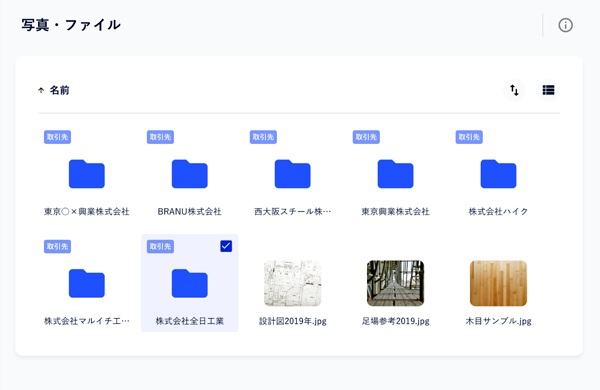Image resolution: width=600 pixels, height=390 pixels.
Task: Click the file name 足場参考2019.jpg
Action: click(x=395, y=321)
